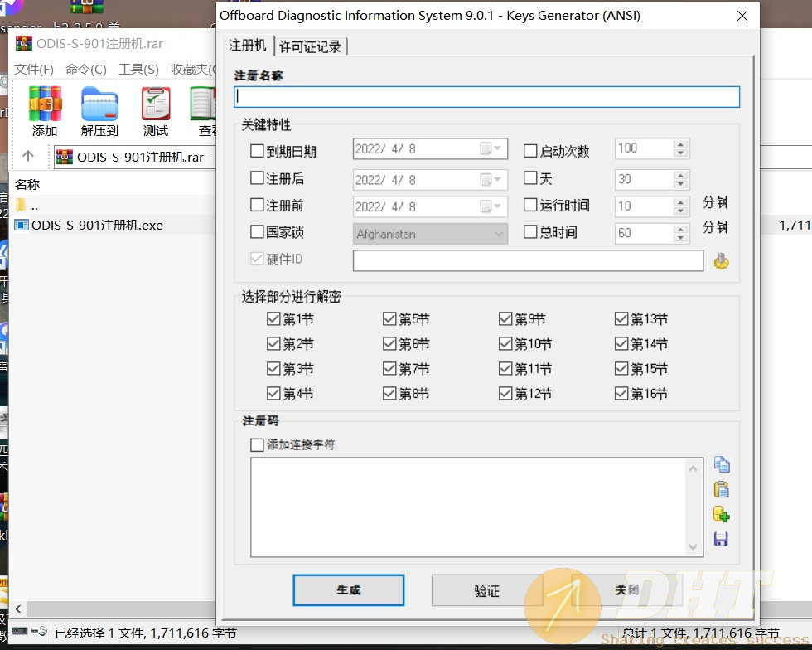812x650 pixels.
Task: Go up one folder with arrow icon
Action: 28,156
